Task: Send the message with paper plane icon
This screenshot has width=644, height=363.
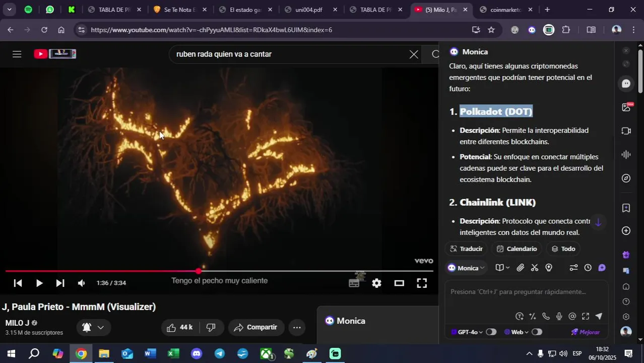Action: coord(599,317)
